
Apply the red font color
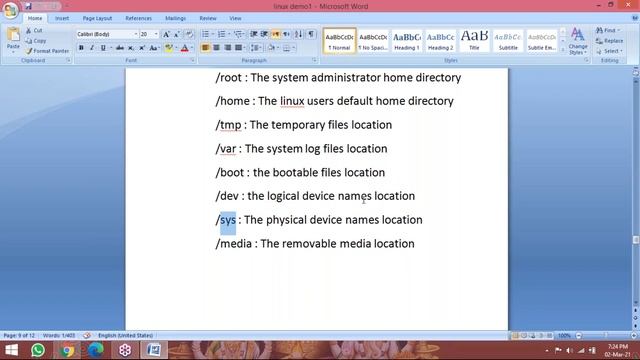(184, 48)
